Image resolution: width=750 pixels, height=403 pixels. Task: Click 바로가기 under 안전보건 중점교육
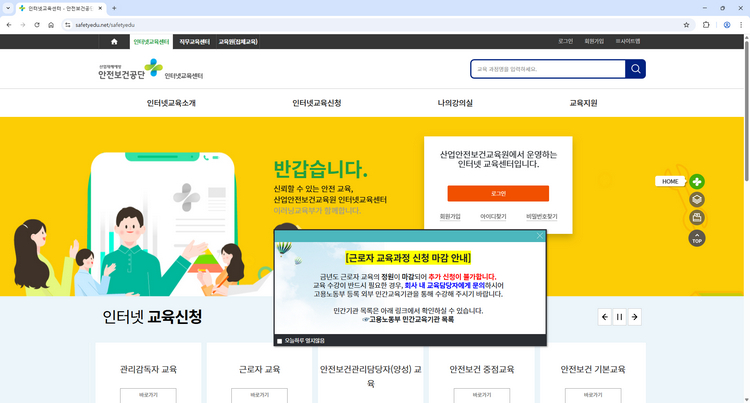pos(482,395)
